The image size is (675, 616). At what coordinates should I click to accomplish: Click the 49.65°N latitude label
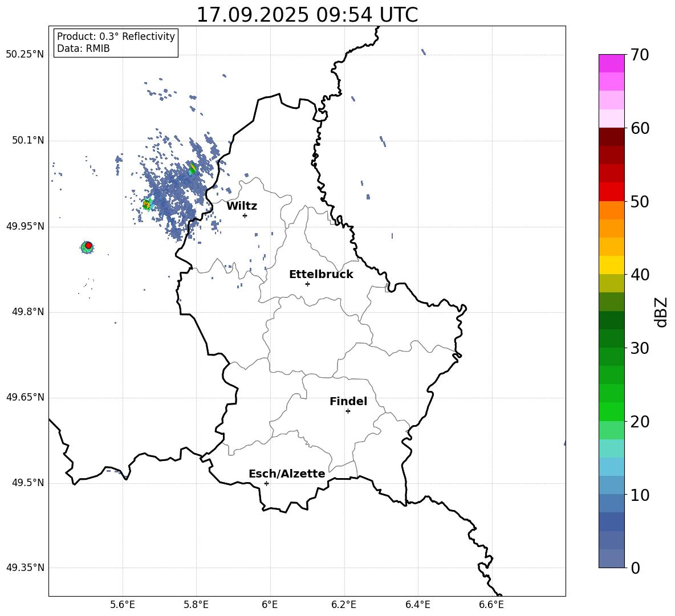coord(25,397)
